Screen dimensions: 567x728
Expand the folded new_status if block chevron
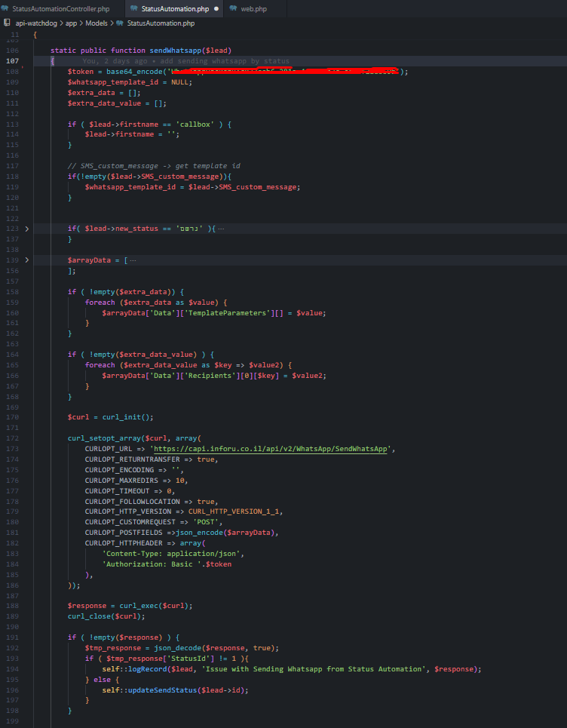pyautogui.click(x=27, y=228)
